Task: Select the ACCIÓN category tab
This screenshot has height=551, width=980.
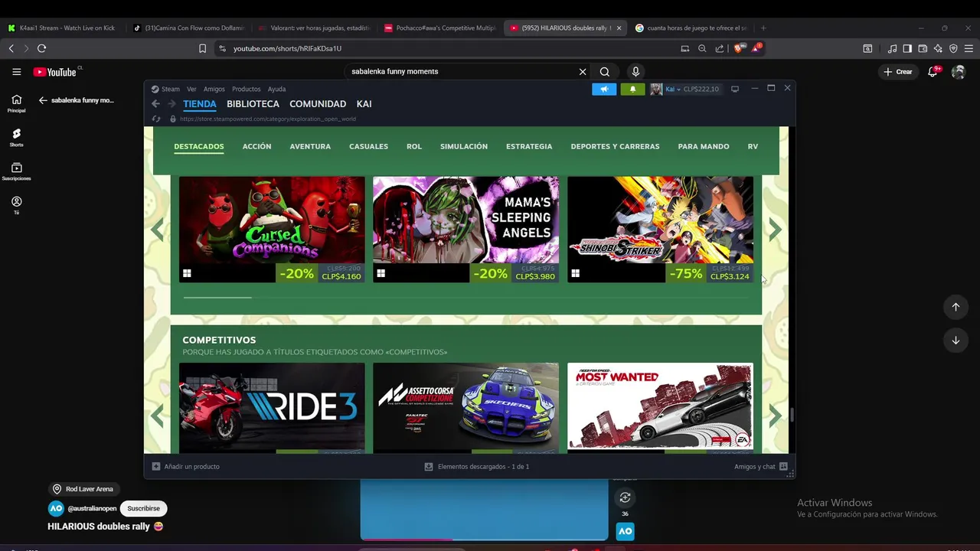Action: (256, 146)
